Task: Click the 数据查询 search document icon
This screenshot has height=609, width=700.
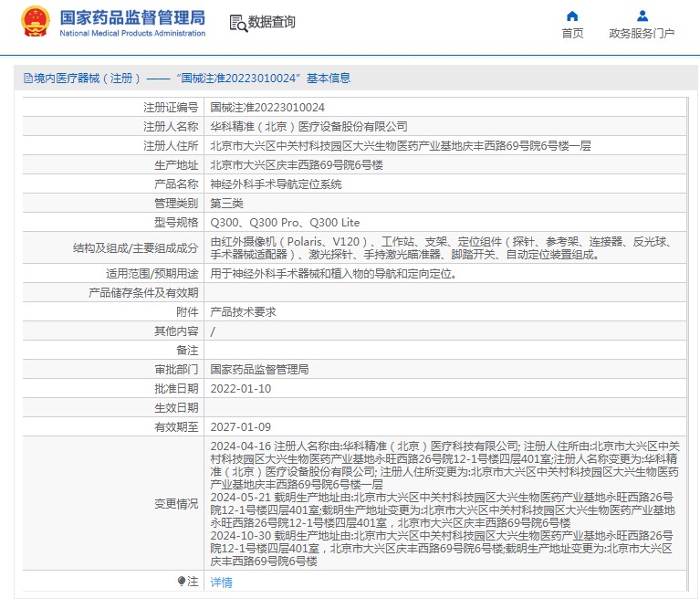Action: (x=236, y=23)
